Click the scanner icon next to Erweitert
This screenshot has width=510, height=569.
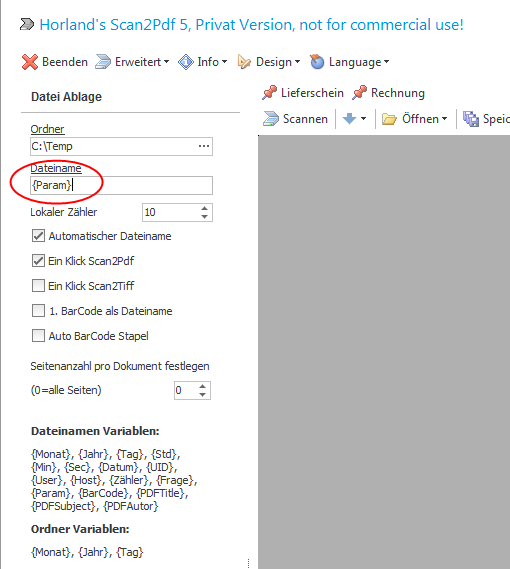coord(103,62)
